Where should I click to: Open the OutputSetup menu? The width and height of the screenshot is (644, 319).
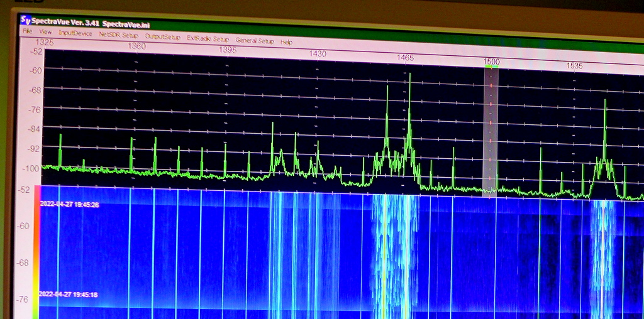(x=163, y=37)
